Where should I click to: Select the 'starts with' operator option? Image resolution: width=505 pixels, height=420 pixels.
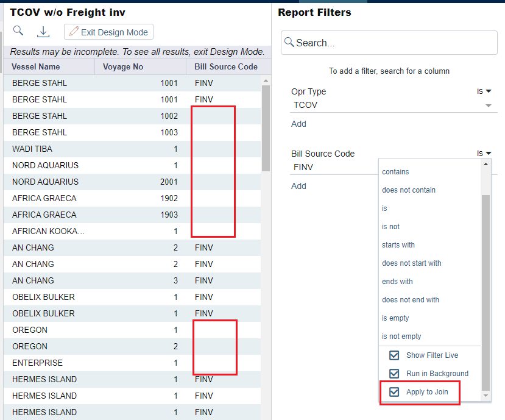pos(398,245)
